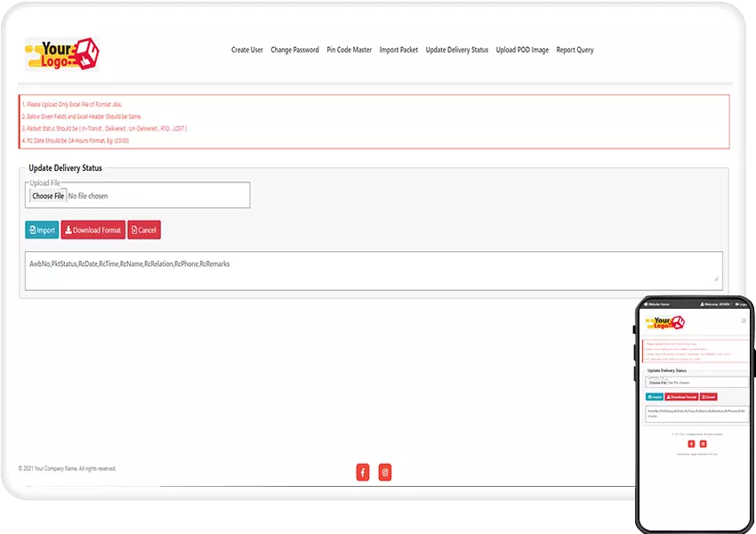Screen dimensions: 756x534
Task: Click the Choose File button on desktop
Action: (x=48, y=196)
